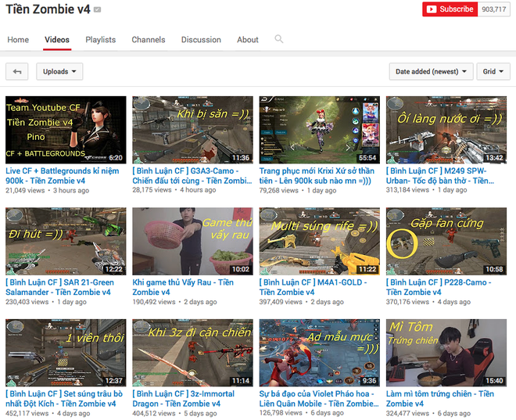Viewport: 516px width, 420px height.
Task: Click the 903,717 subscriber count
Action: 493,9
